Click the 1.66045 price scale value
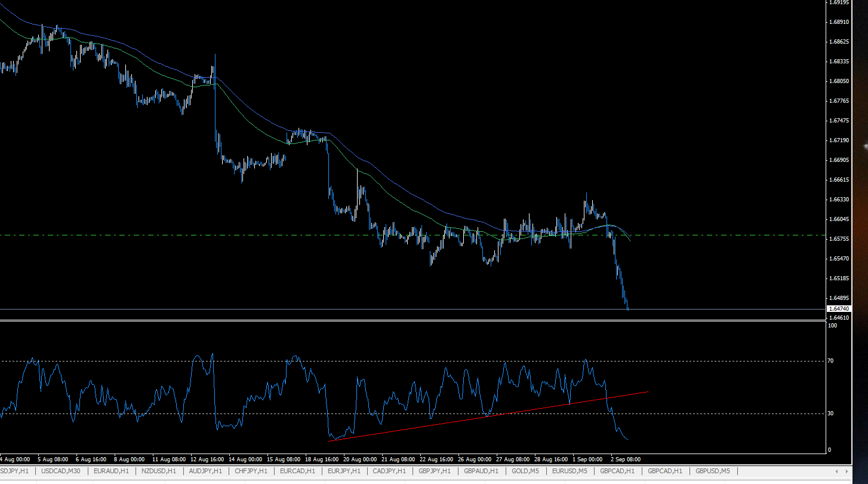This screenshot has height=484, width=868. click(839, 219)
